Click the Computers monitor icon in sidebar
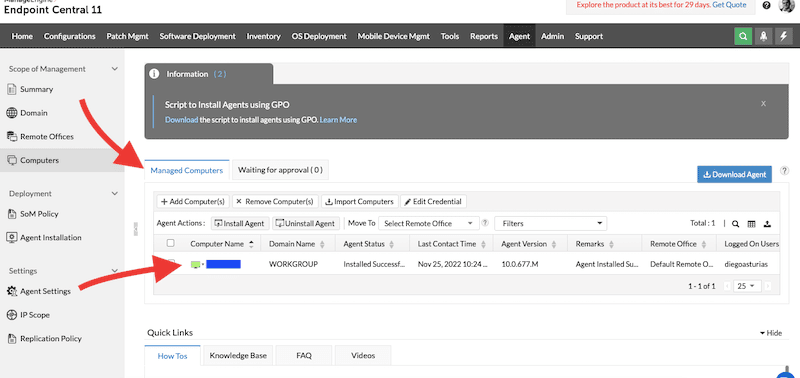The width and height of the screenshot is (800, 378). (x=12, y=160)
